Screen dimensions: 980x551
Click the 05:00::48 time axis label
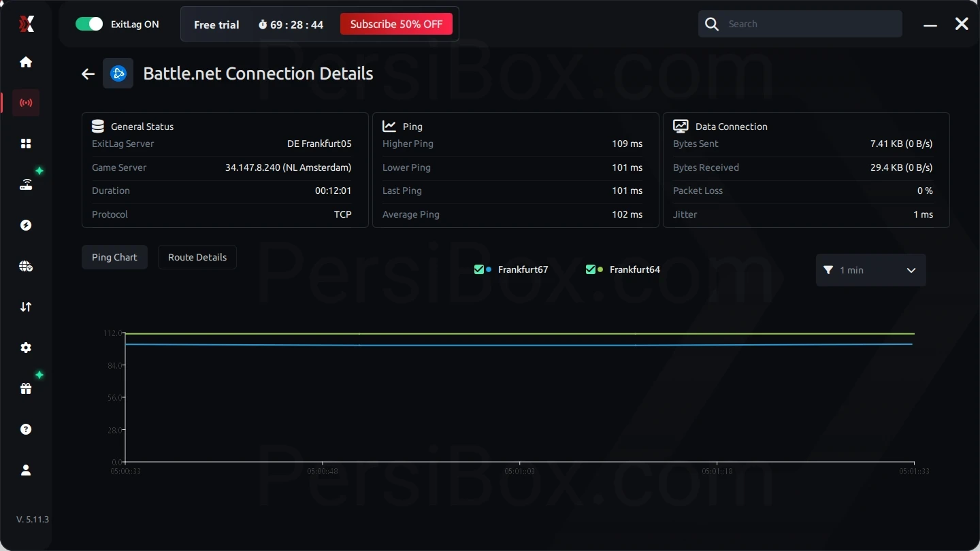[323, 471]
